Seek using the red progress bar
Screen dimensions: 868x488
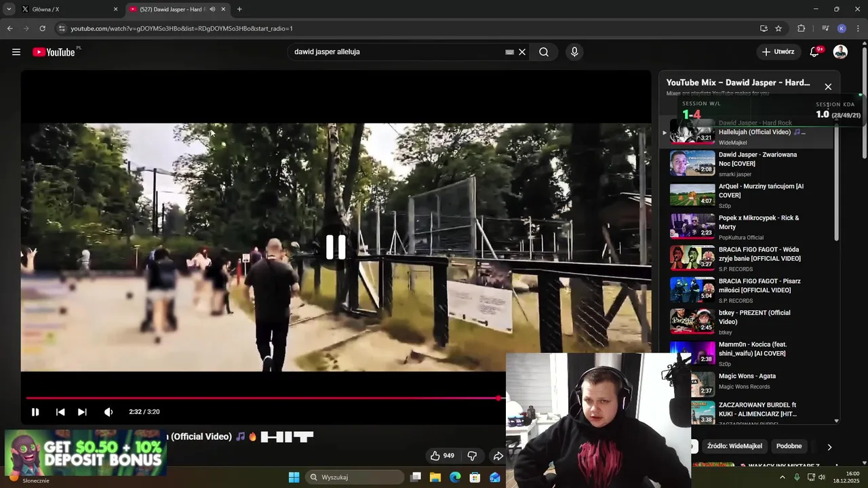coord(263,399)
